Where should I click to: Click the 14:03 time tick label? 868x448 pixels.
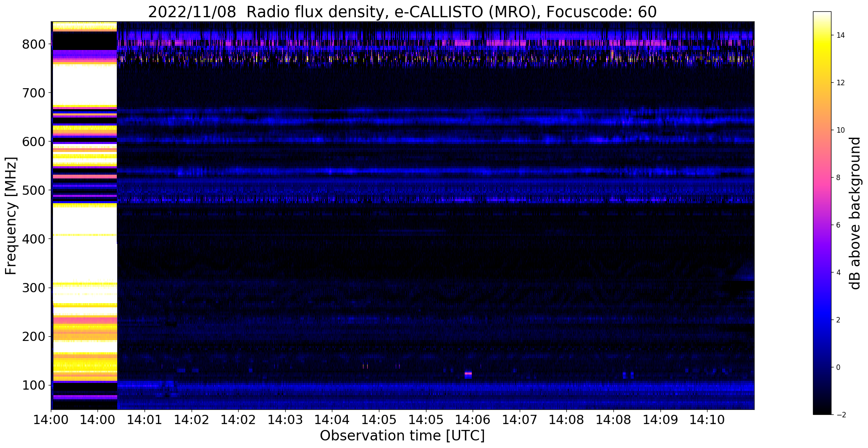285,419
